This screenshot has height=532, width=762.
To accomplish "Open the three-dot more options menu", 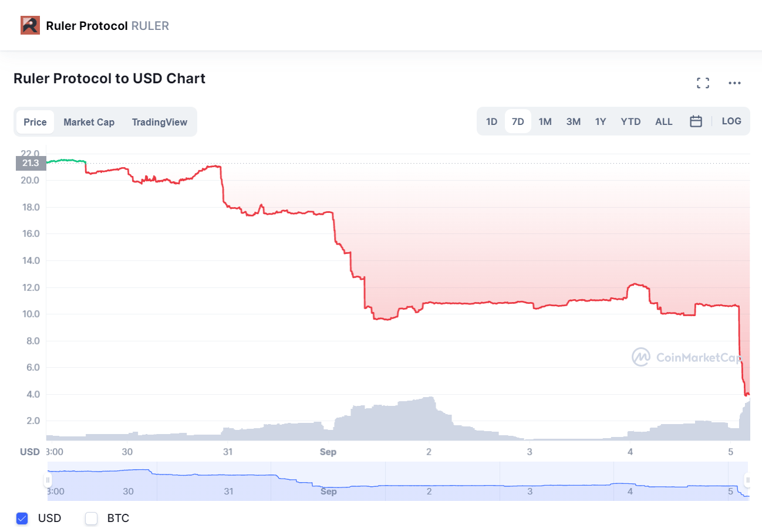I will pos(734,83).
